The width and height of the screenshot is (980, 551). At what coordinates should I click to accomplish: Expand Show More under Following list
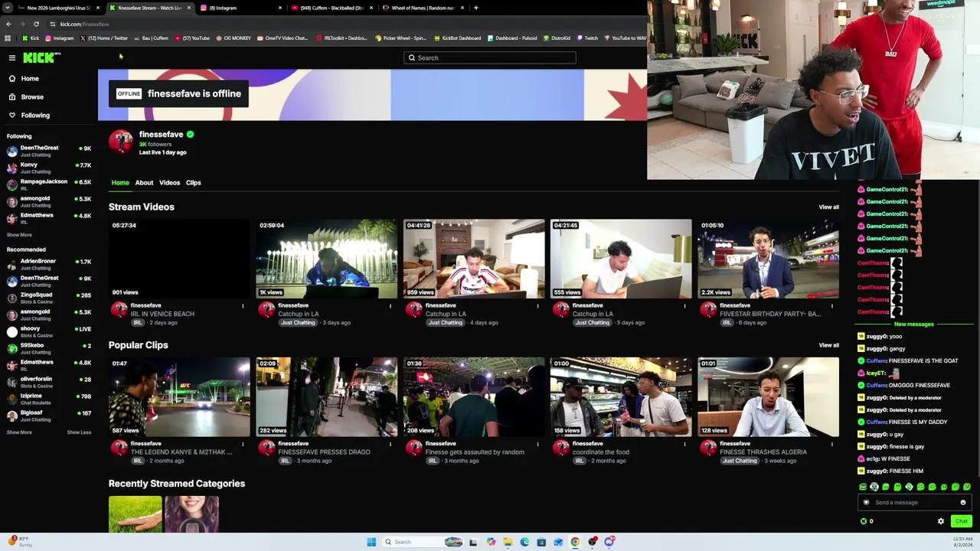coord(19,235)
